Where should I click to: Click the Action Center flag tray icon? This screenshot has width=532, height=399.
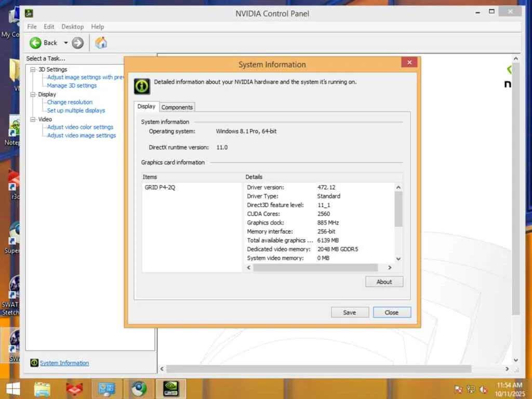(458, 390)
